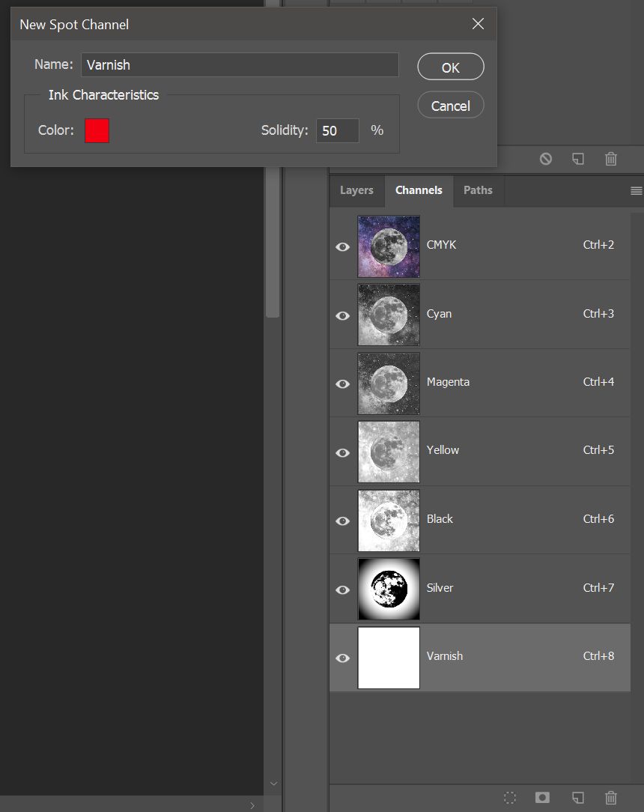Click the Ctrl+7 shortcut label

click(x=598, y=588)
